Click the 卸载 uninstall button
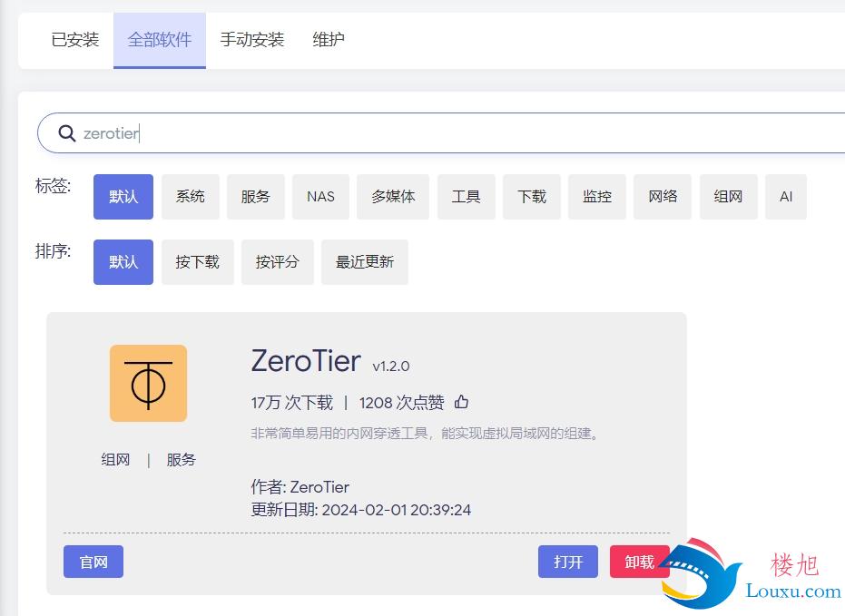 (640, 562)
